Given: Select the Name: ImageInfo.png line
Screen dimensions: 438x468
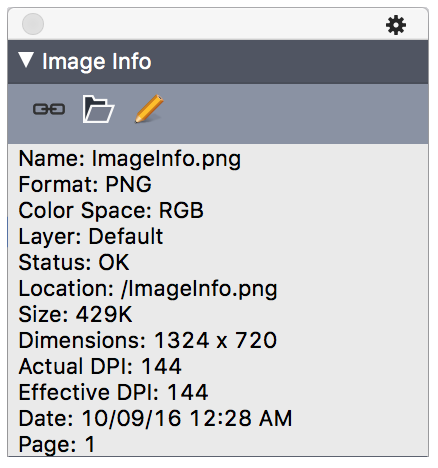Looking at the screenshot, I should click(130, 159).
